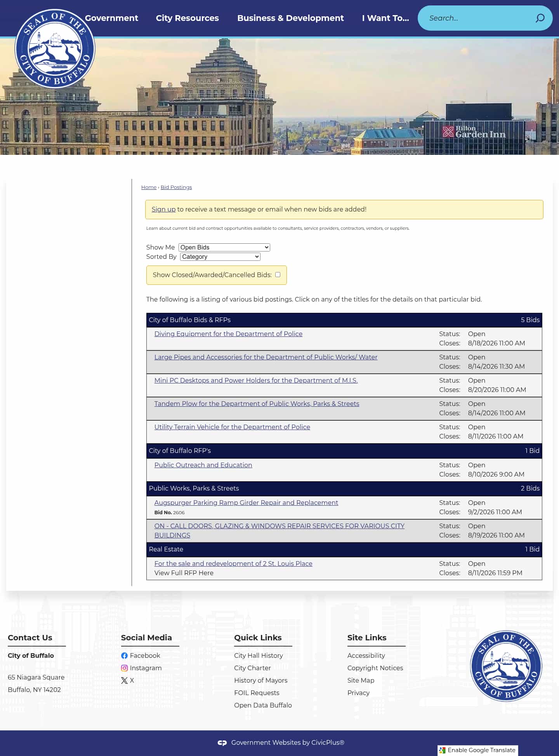Click the 'View Full RFP Here' text
559x756 pixels.
(184, 573)
